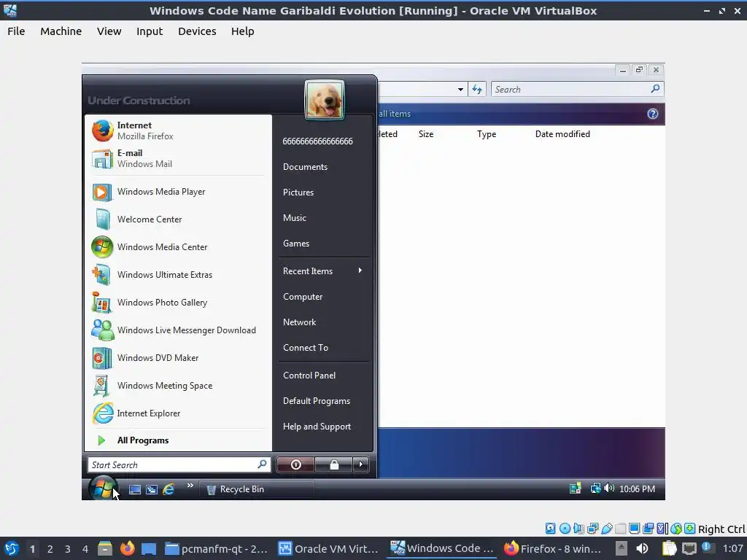The width and height of the screenshot is (747, 560).
Task: Open the VirtualBox Input menu
Action: (x=150, y=31)
